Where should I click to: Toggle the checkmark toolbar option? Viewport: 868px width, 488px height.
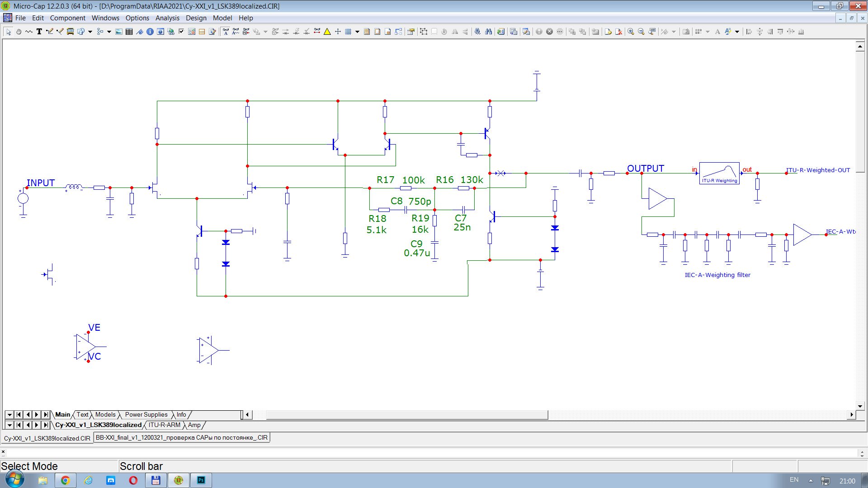(181, 32)
